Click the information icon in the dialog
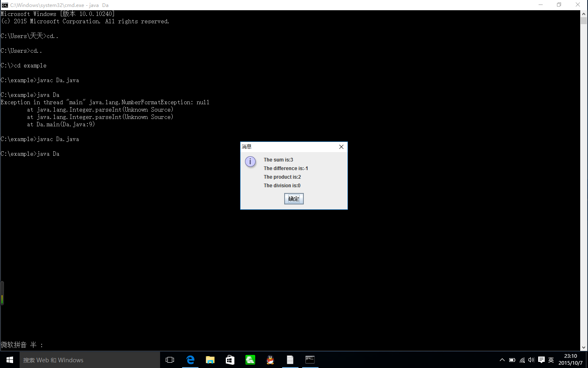588x368 pixels. click(250, 162)
